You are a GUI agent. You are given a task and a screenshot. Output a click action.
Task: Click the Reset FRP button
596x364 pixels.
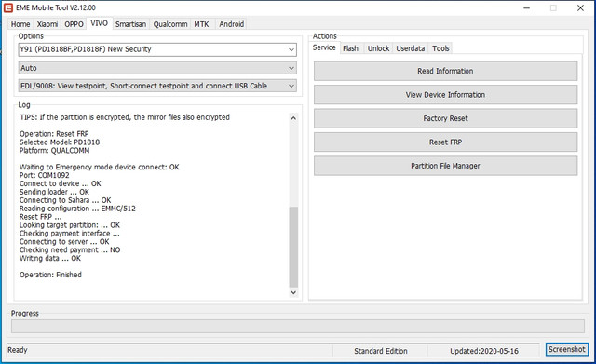(x=445, y=142)
